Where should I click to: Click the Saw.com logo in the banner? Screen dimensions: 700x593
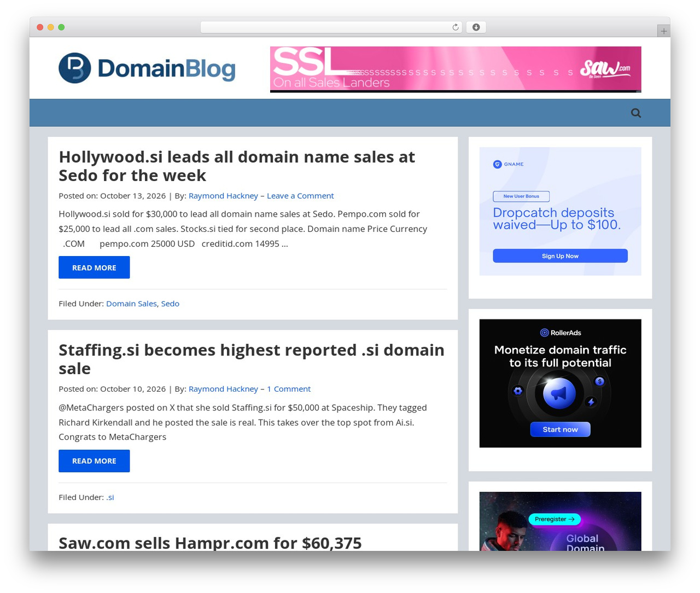pos(605,69)
